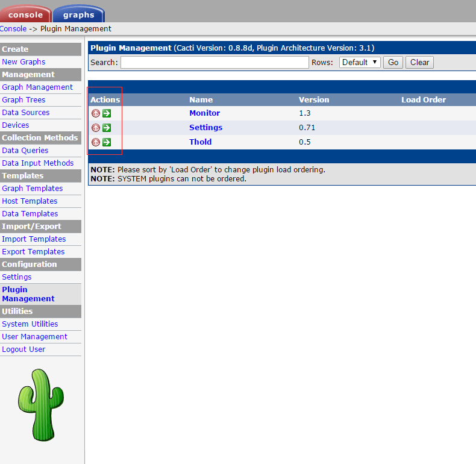Open Data Input Methods in the sidebar
476x464 pixels.
pos(38,163)
